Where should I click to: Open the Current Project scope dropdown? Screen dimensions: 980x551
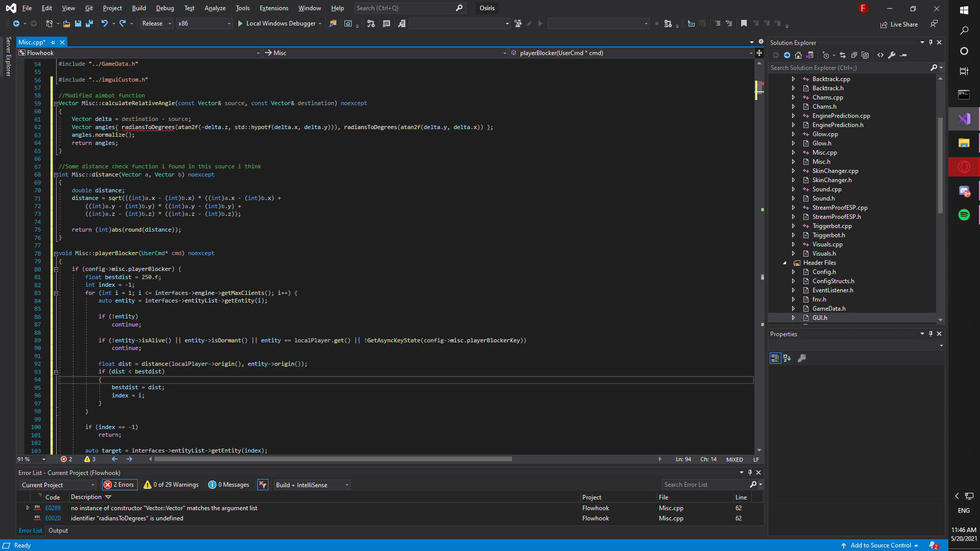[58, 485]
